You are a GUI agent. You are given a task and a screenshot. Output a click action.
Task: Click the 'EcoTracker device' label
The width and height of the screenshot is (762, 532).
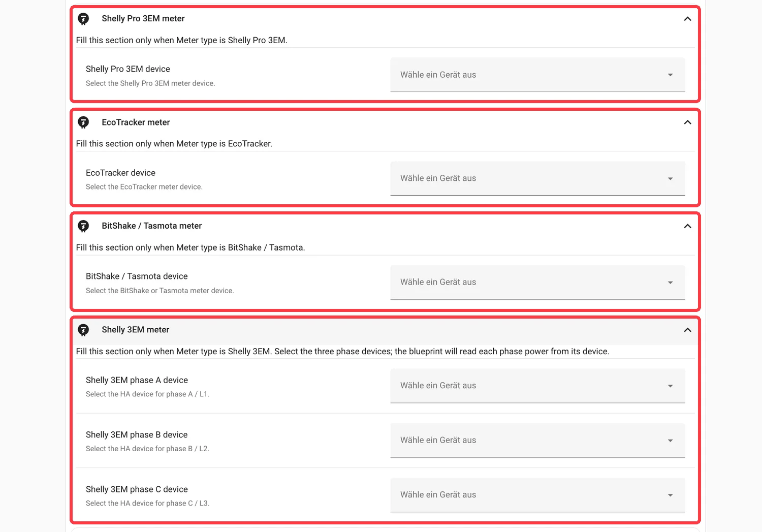(120, 173)
